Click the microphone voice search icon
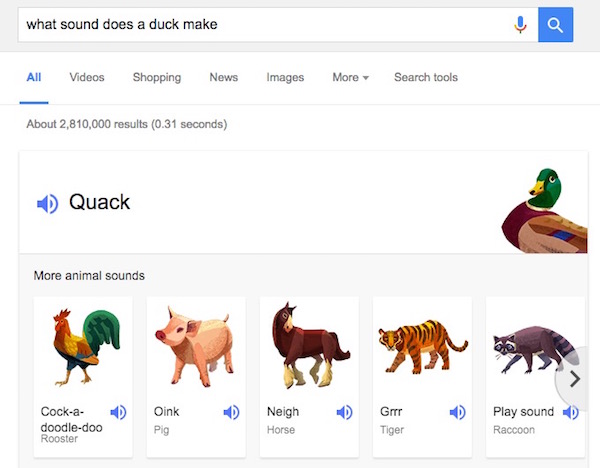This screenshot has height=468, width=600. click(520, 24)
